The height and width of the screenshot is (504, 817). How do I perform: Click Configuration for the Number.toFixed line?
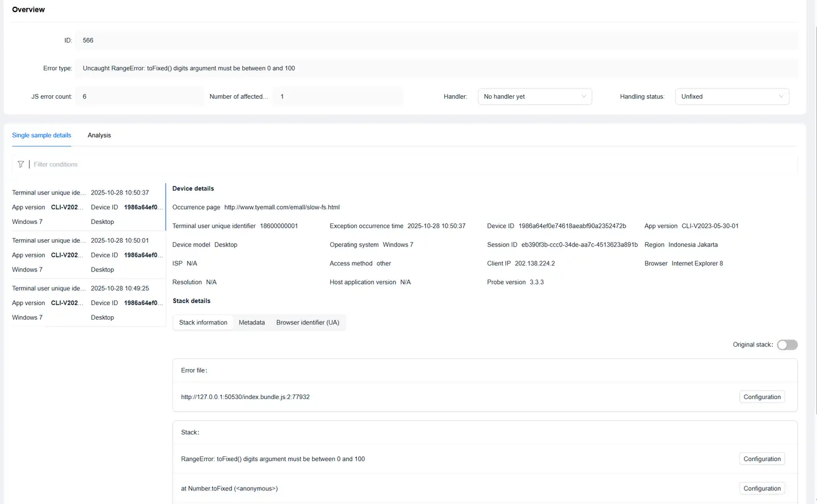(x=761, y=489)
